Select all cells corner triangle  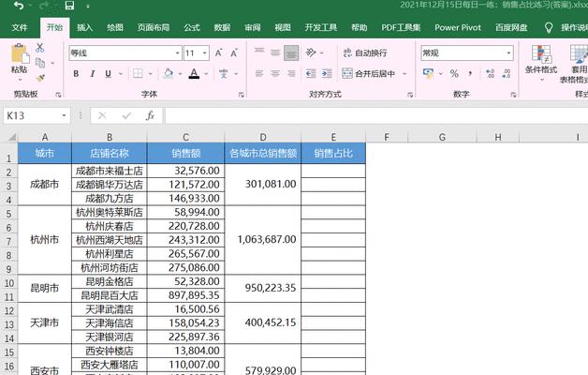11,137
